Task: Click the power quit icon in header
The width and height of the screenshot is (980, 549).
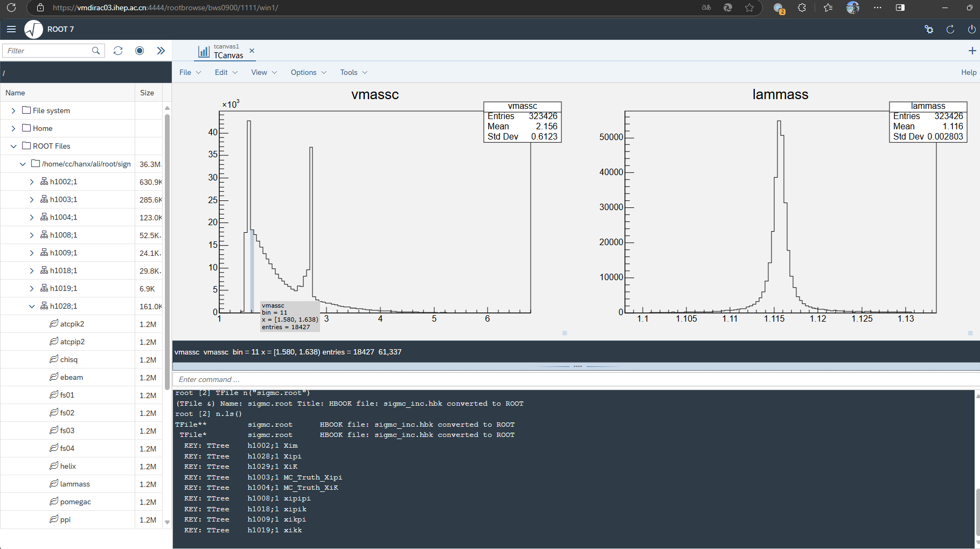Action: tap(971, 29)
